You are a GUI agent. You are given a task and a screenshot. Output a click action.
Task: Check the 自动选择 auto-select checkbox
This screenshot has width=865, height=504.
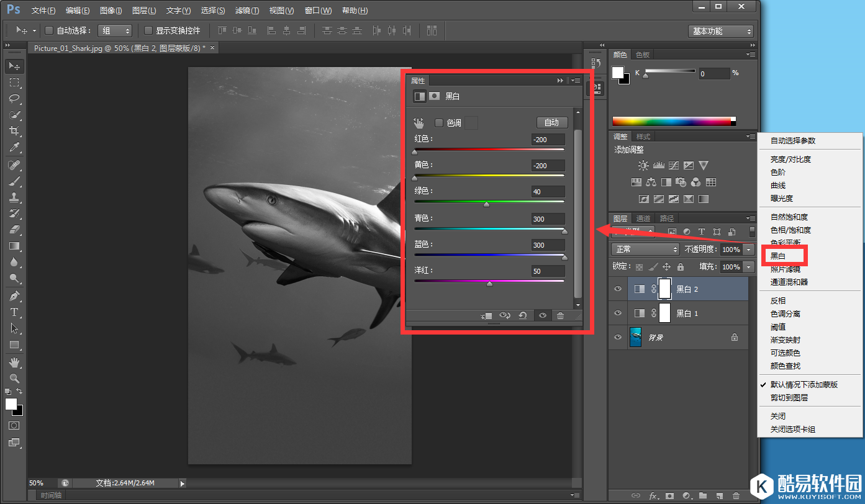click(x=49, y=30)
